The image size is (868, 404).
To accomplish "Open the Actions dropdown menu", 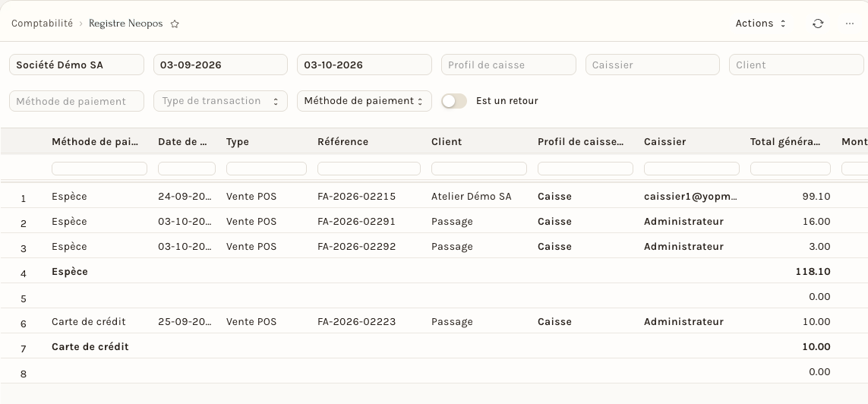I will tap(760, 24).
